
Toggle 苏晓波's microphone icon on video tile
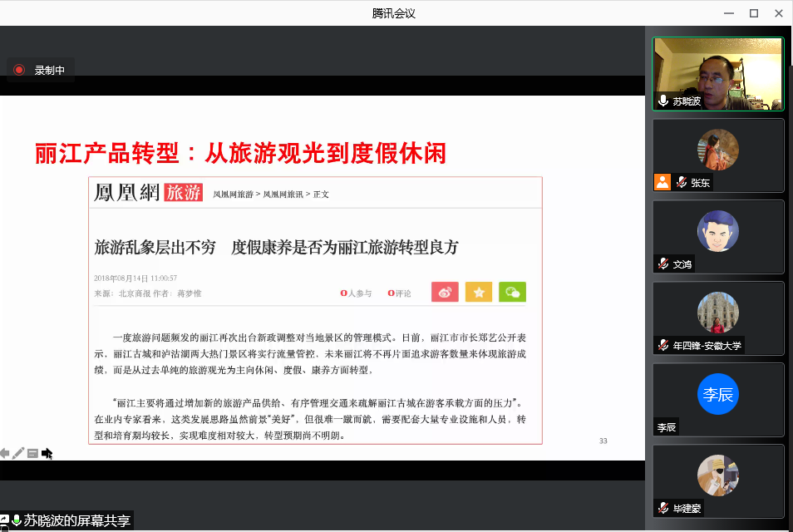(x=663, y=101)
